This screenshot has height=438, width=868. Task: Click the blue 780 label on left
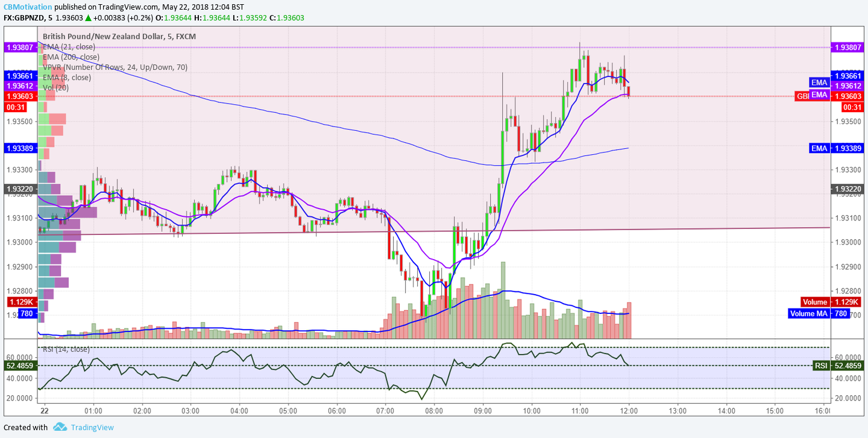coord(27,313)
